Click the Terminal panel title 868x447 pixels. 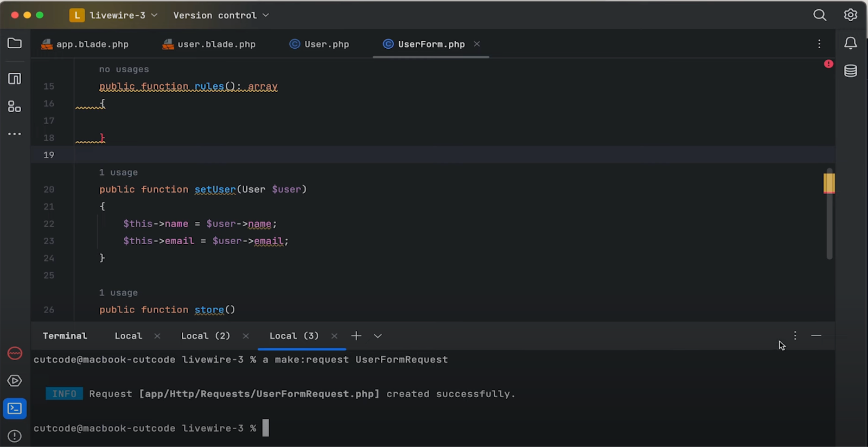click(65, 336)
